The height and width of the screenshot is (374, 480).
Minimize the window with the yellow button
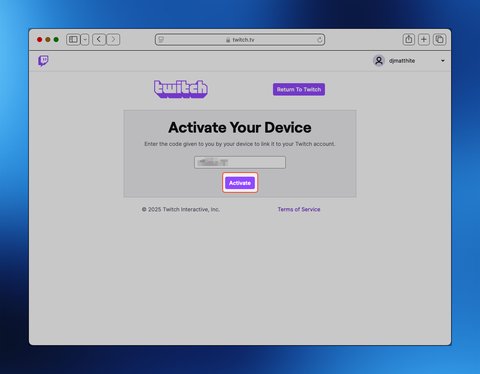point(48,40)
